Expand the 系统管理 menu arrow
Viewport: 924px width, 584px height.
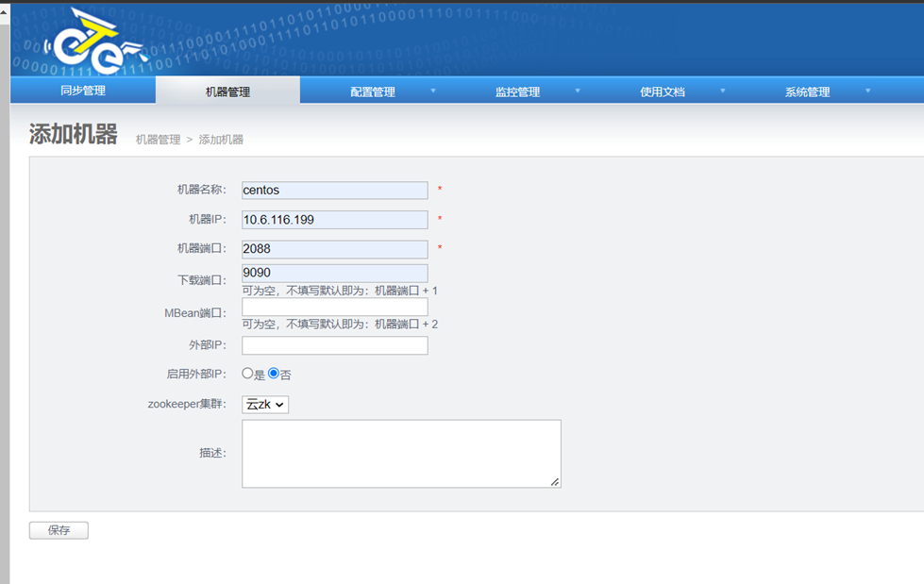pyautogui.click(x=867, y=92)
